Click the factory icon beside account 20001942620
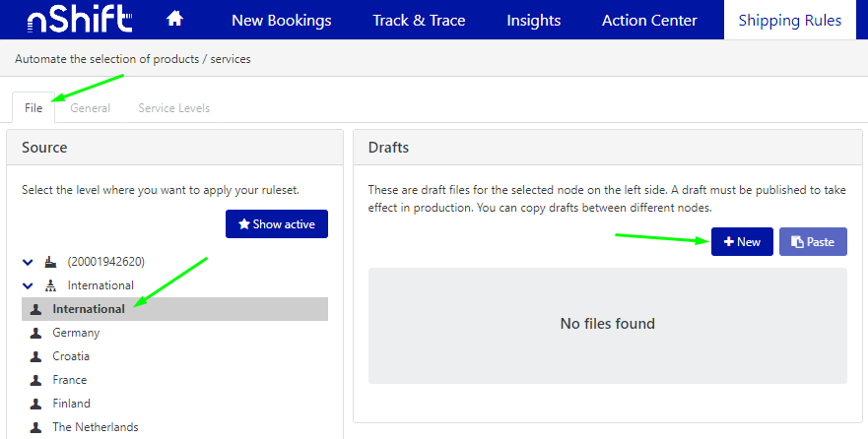The width and height of the screenshot is (868, 439). coord(51,262)
